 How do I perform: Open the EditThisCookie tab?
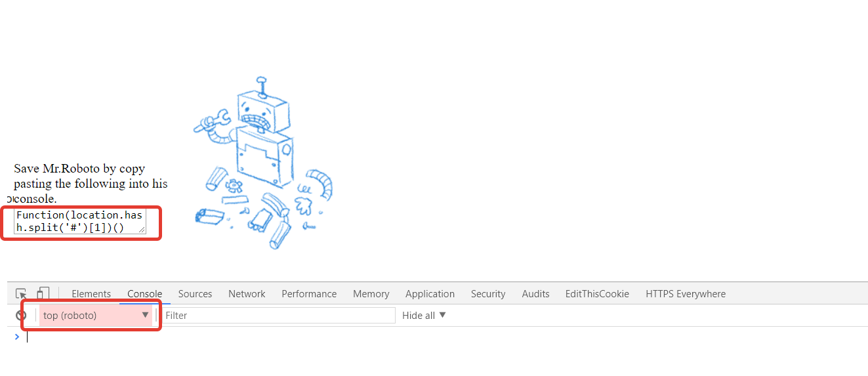[x=597, y=294]
